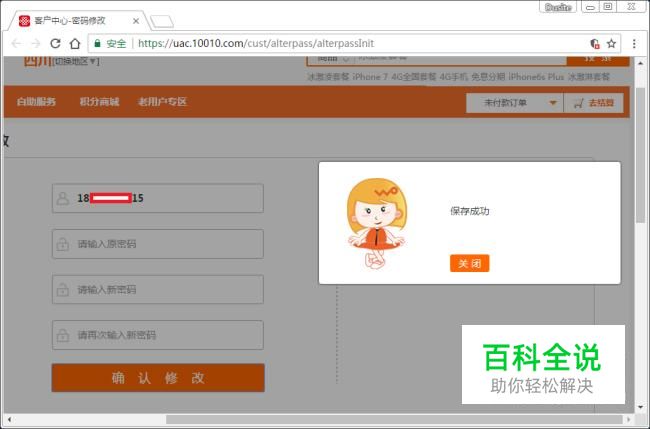Open the browser home page icon
The width and height of the screenshot is (650, 429).
[75, 44]
